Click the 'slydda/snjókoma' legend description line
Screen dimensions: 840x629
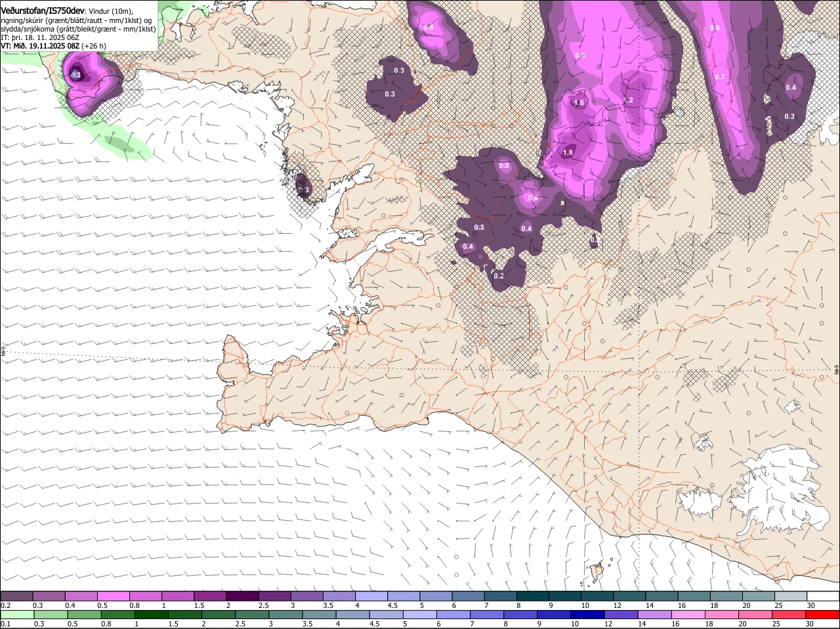[78, 29]
